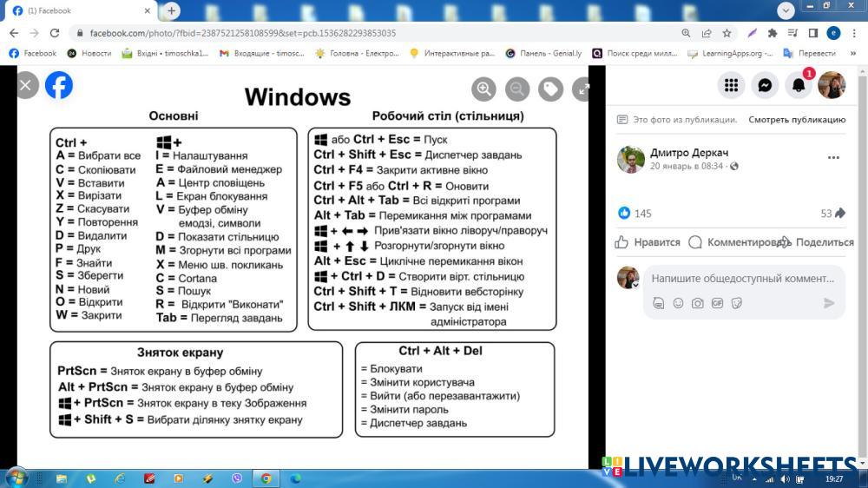Screen dimensions: 868x488
Task: Enter fullscreen photo view
Action: (x=583, y=89)
